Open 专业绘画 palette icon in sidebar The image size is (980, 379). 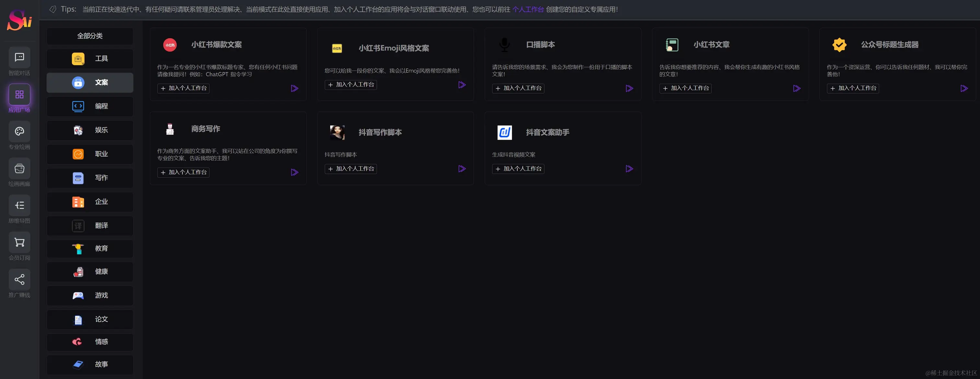click(19, 131)
